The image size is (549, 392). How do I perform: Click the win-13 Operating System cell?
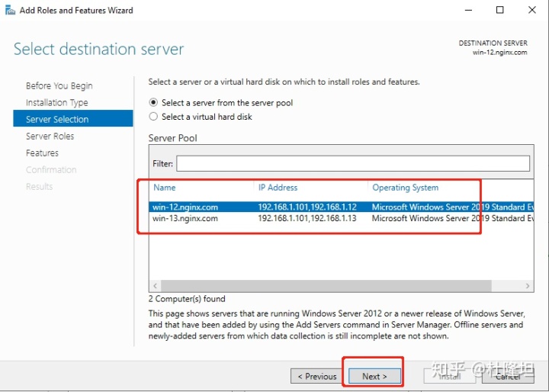click(453, 218)
